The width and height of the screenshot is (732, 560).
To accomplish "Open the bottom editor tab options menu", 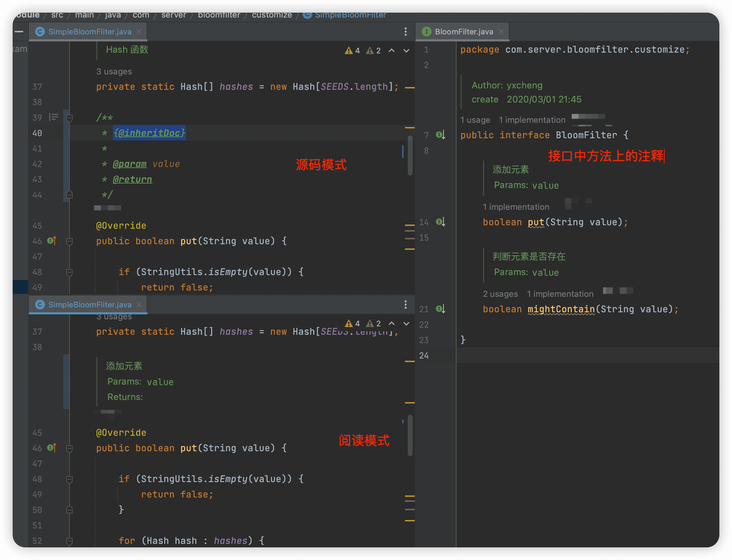I will pyautogui.click(x=405, y=305).
